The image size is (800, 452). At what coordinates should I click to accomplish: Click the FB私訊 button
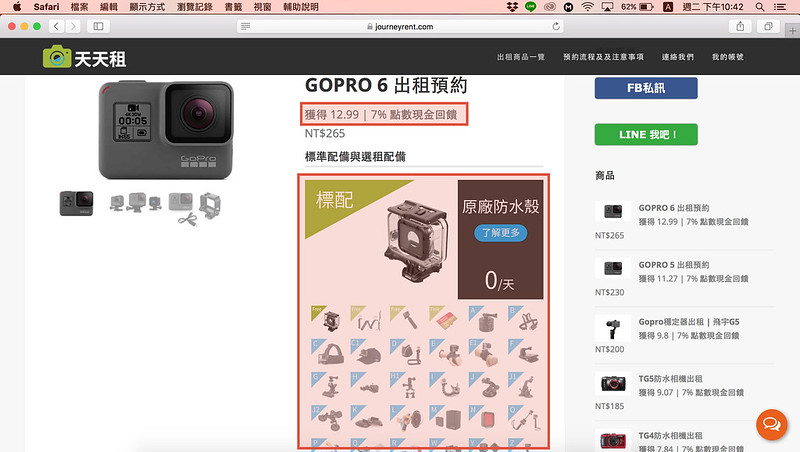point(646,88)
